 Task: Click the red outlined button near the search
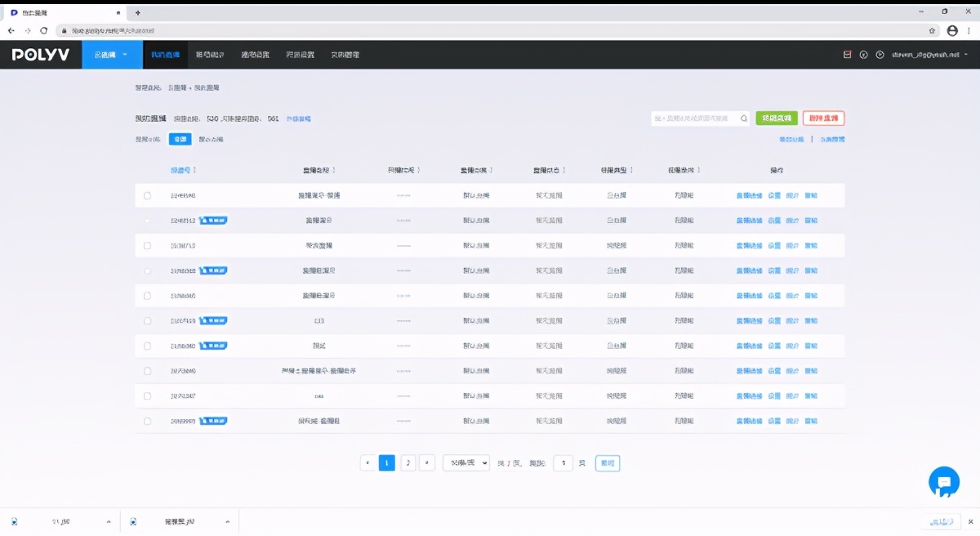(x=823, y=118)
